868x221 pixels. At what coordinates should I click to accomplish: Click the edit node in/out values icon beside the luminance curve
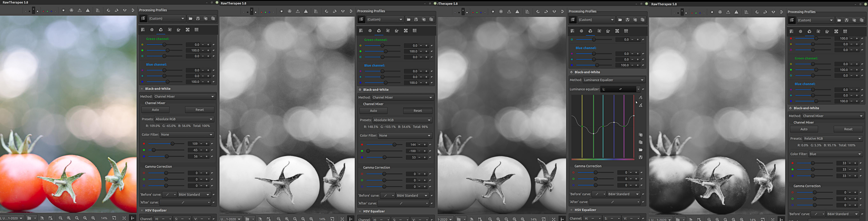tap(641, 105)
